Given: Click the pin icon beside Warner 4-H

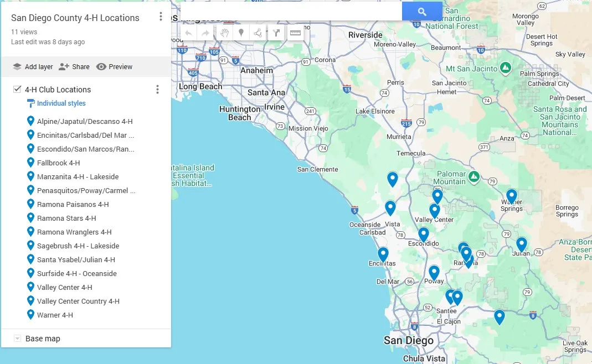Looking at the screenshot, I should (x=31, y=315).
